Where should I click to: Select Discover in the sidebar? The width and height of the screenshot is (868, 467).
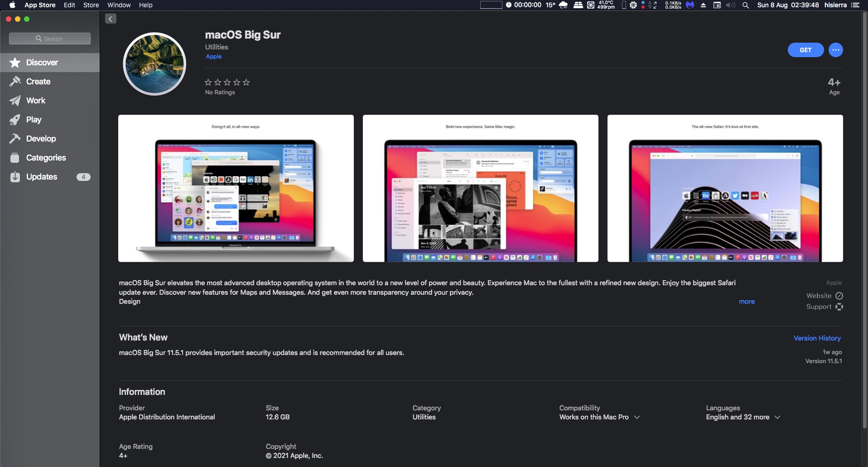pos(50,63)
